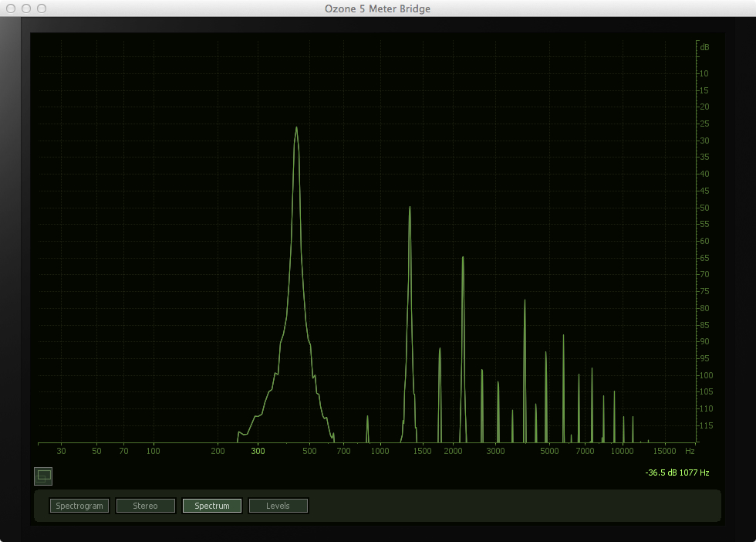The height and width of the screenshot is (542, 756).
Task: Click the 700 Hz frequency axis label
Action: click(x=343, y=451)
